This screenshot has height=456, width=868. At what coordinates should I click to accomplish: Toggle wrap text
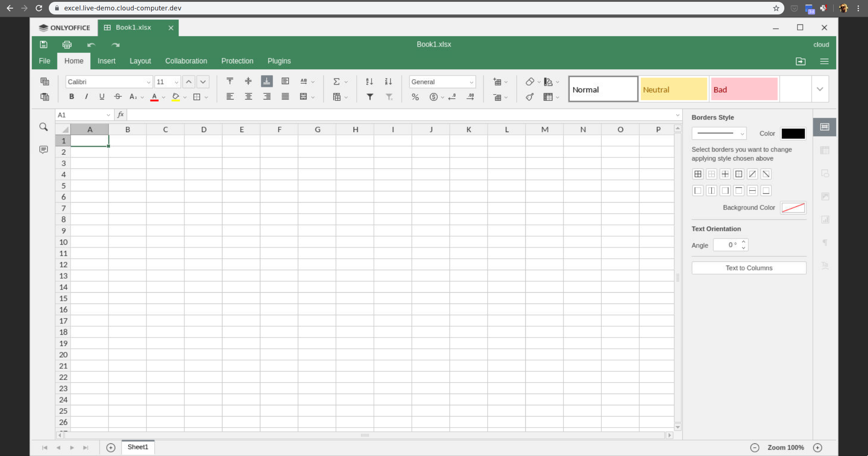click(x=285, y=81)
